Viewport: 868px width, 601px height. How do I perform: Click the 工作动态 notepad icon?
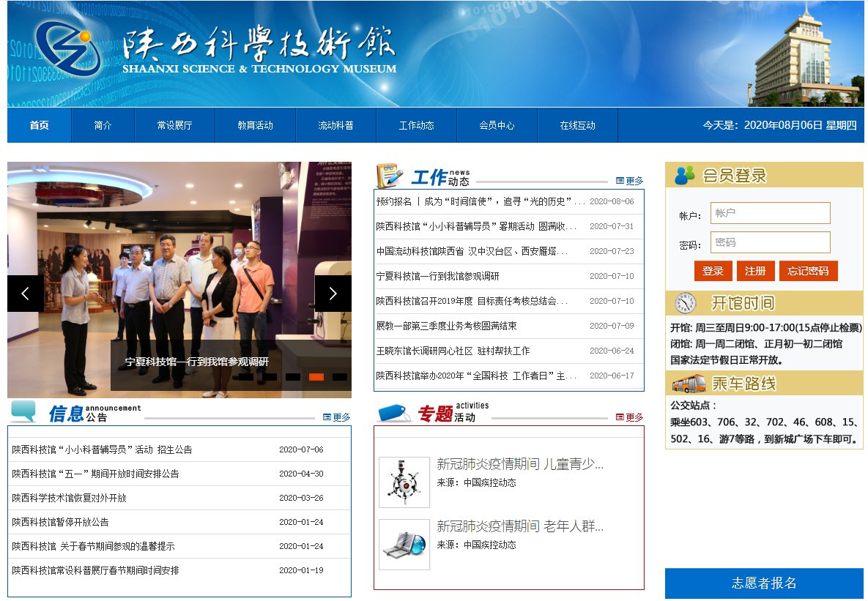coord(389,176)
